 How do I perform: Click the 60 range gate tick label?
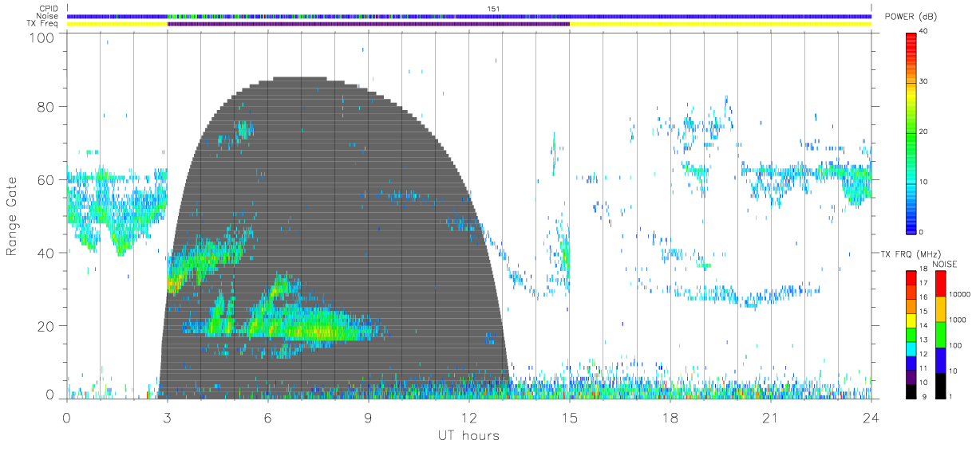[45, 179]
